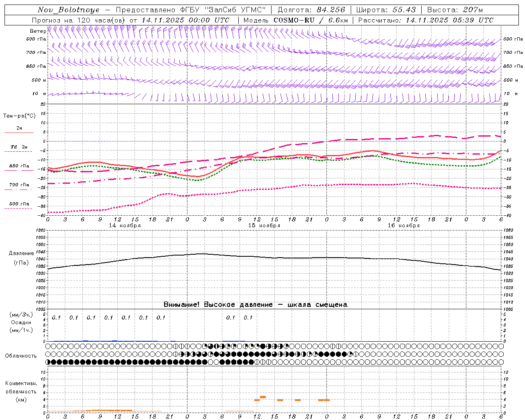Image resolution: width=525 pixels, height=420 pixels.
Task: Select the Высота: 207м field
Action: click(x=455, y=10)
